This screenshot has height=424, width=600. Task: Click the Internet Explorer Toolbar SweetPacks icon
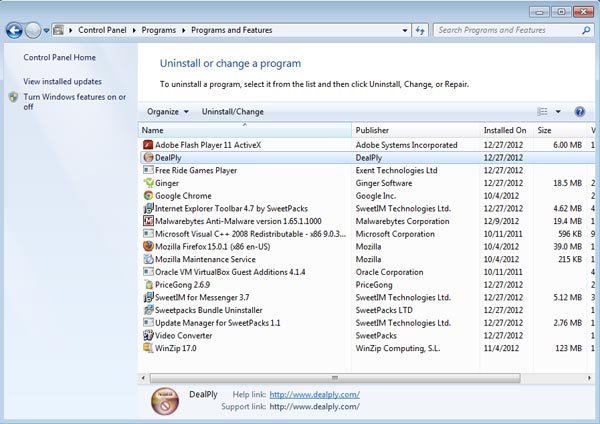(148, 208)
